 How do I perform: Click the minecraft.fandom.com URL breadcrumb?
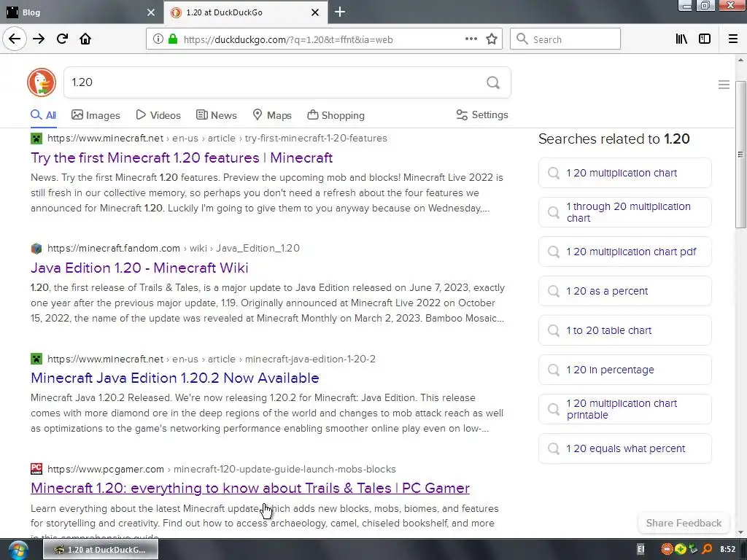click(174, 248)
